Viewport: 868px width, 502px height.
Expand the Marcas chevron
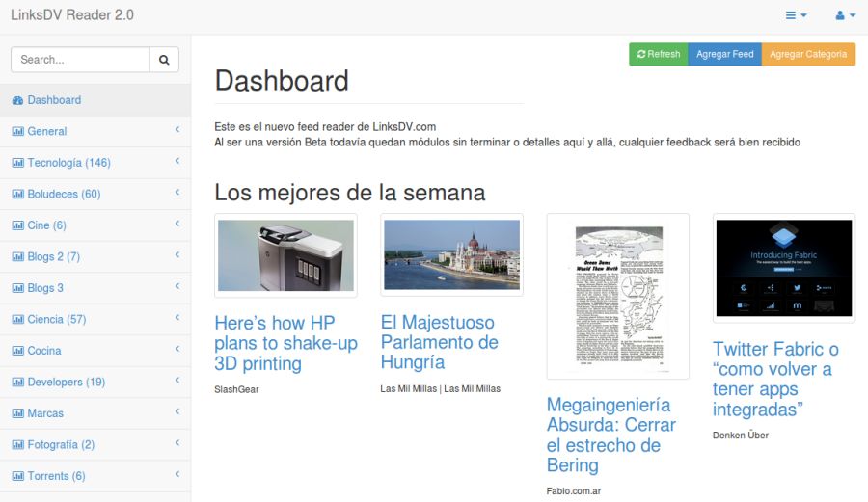point(177,411)
